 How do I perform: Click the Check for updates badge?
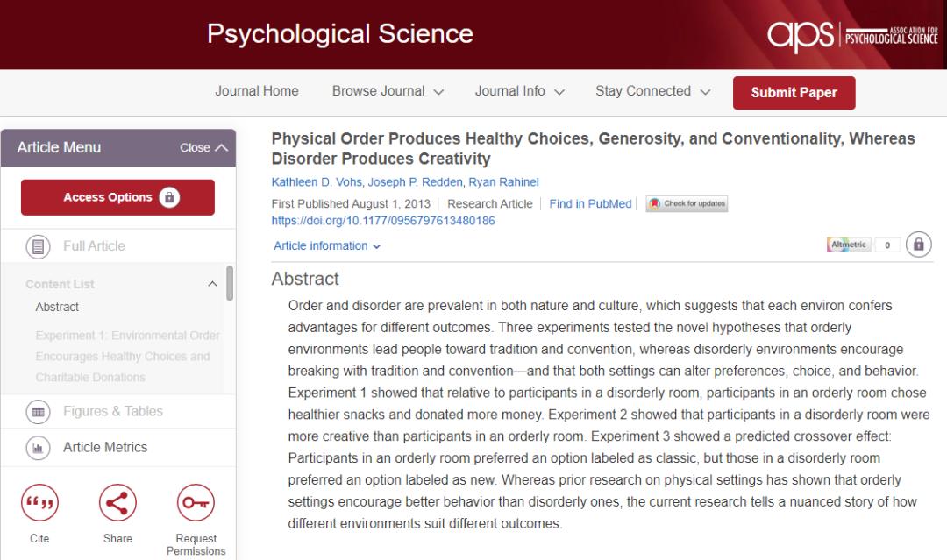point(687,204)
